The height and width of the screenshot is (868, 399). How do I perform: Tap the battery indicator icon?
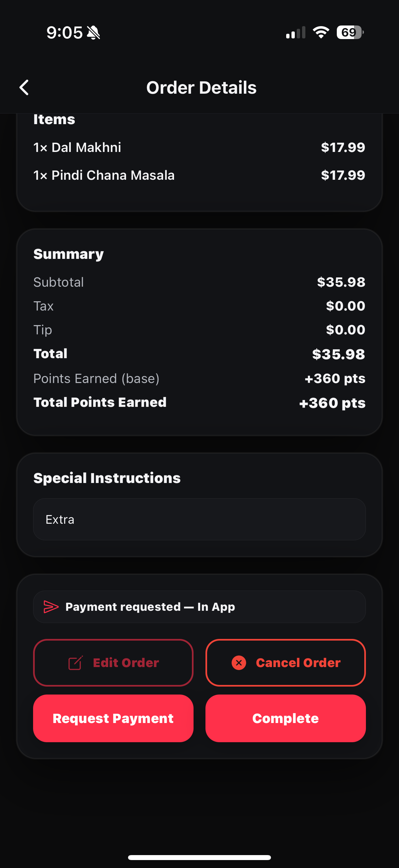[x=349, y=32]
